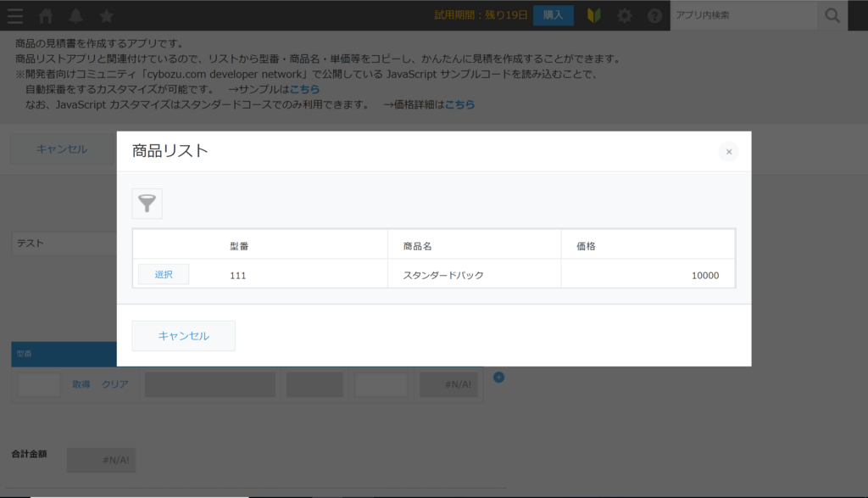Click the favorites star icon
The width and height of the screenshot is (868, 498).
pos(106,15)
